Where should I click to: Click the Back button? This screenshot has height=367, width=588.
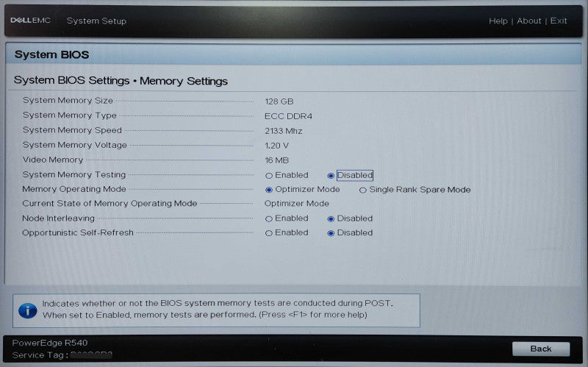tap(541, 349)
